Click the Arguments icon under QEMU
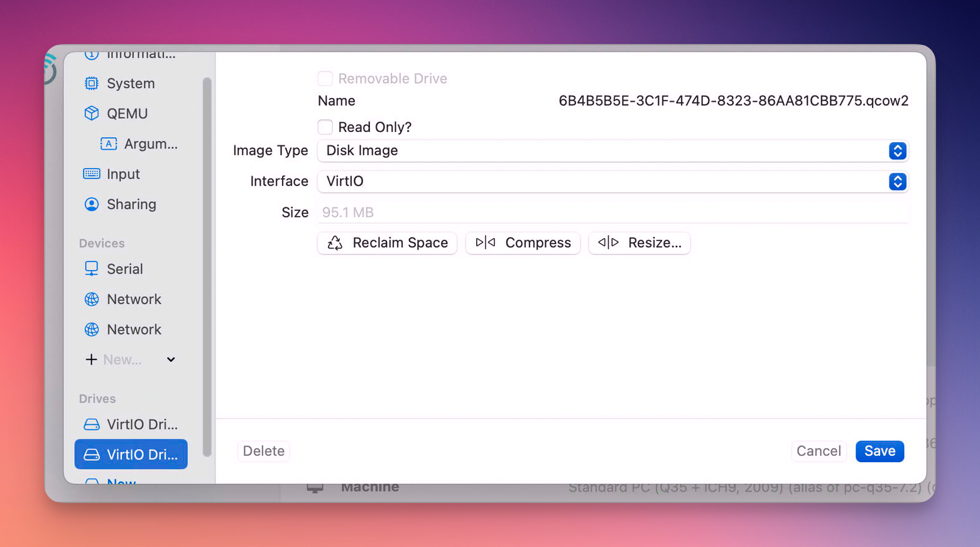 coord(109,144)
